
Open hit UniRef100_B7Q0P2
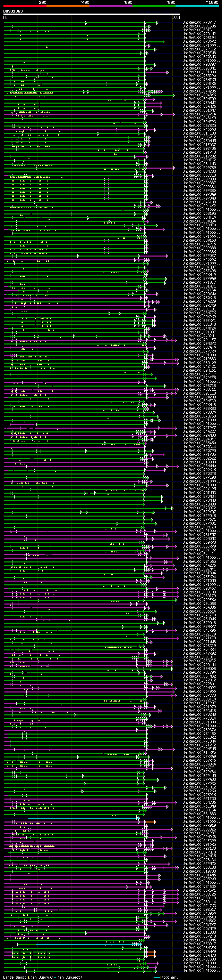199,41
